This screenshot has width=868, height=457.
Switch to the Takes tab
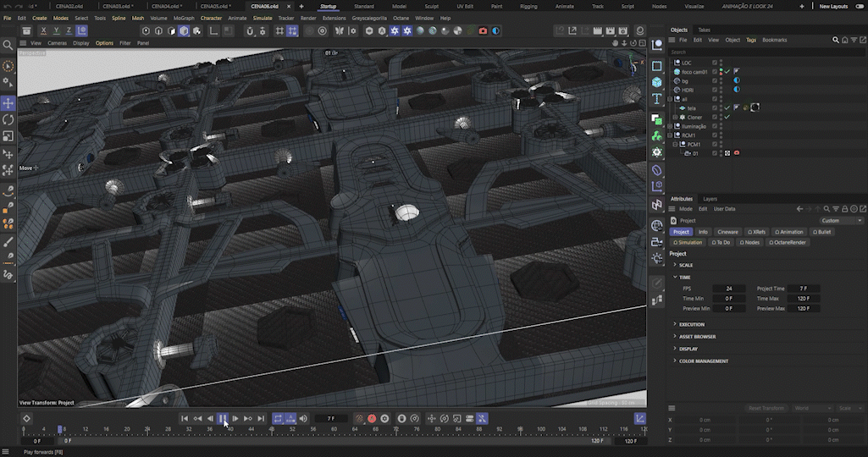[x=705, y=30]
